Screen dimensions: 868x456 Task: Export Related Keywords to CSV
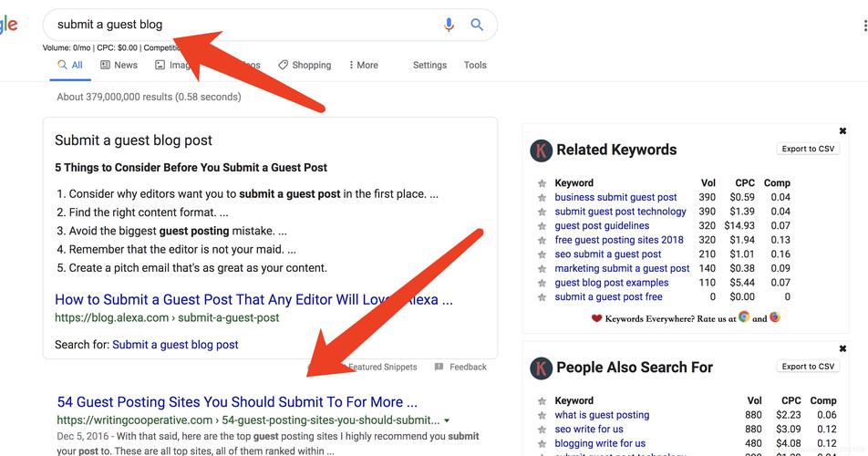[808, 149]
